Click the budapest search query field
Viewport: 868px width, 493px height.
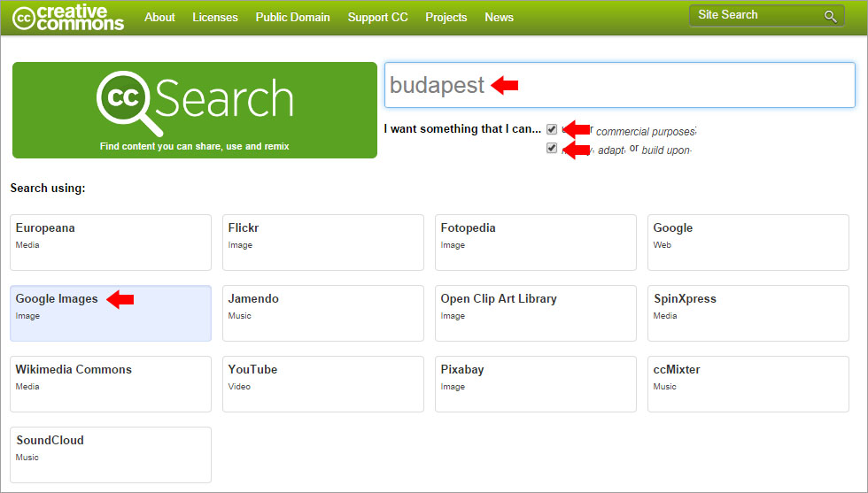click(x=620, y=85)
